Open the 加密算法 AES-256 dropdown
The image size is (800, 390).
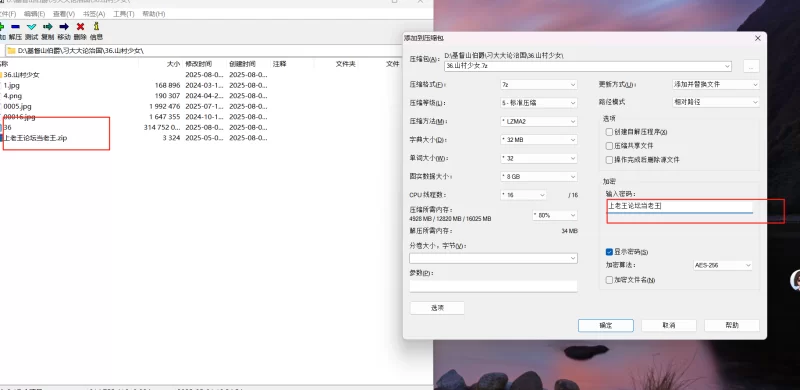[x=723, y=265]
